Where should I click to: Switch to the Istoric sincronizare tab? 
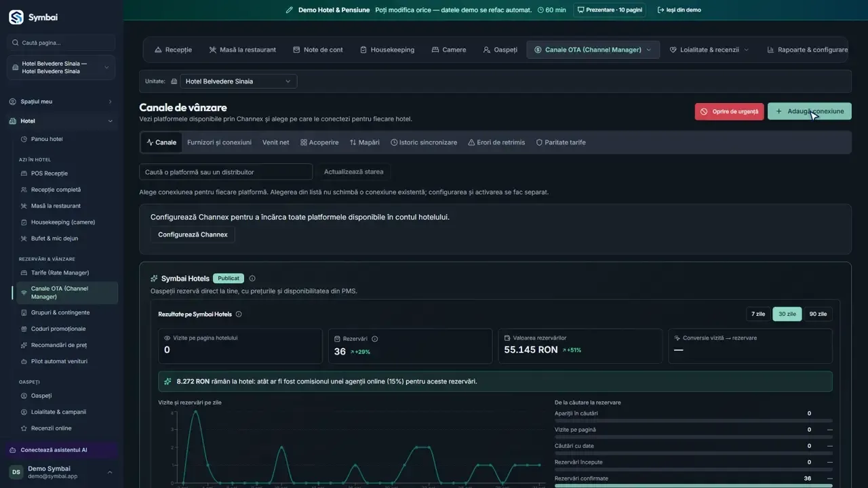pyautogui.click(x=424, y=142)
